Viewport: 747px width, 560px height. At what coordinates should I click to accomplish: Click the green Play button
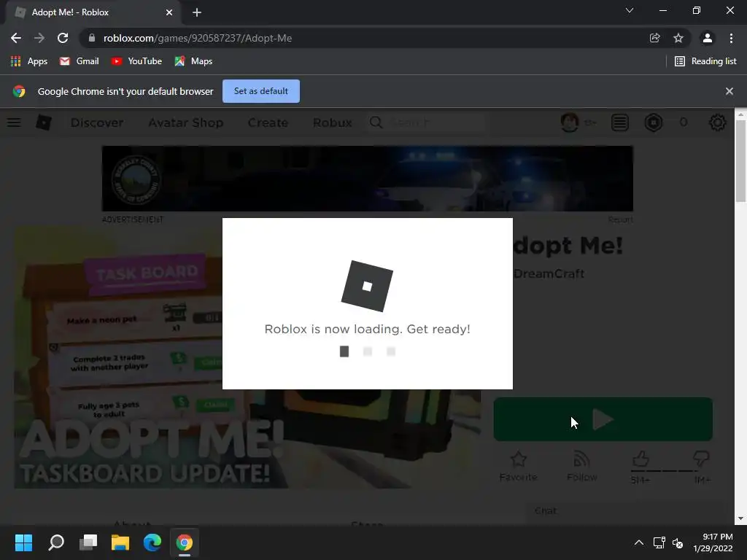(x=603, y=419)
